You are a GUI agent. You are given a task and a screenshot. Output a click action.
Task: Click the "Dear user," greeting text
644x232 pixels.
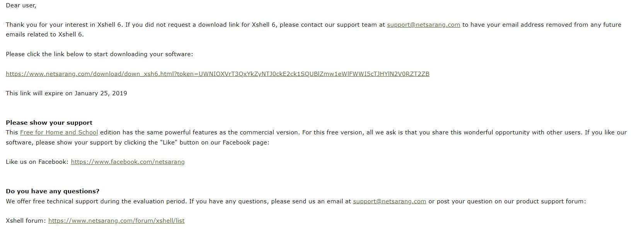(x=21, y=5)
